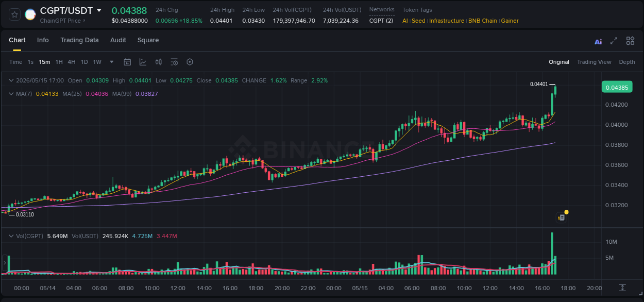Viewport: 644px width, 302px height.
Task: Open the chart display settings icon
Action: point(174,62)
